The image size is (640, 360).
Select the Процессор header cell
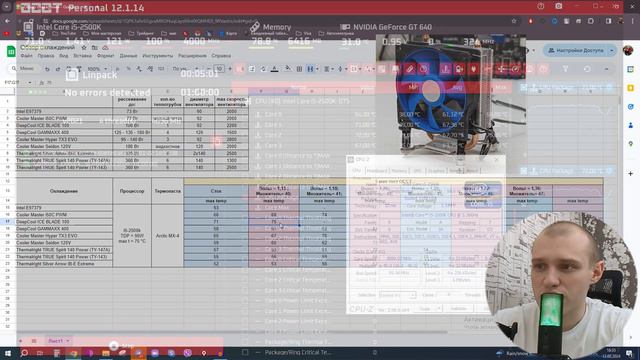pyautogui.click(x=132, y=191)
